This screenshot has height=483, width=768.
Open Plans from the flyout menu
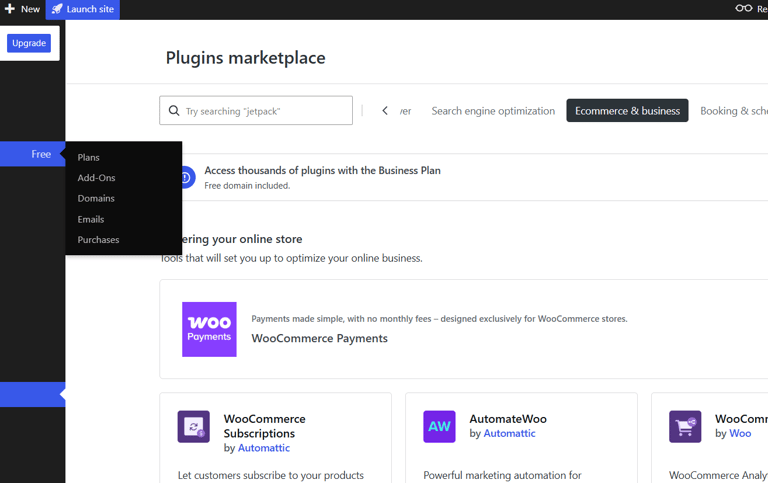(x=89, y=157)
